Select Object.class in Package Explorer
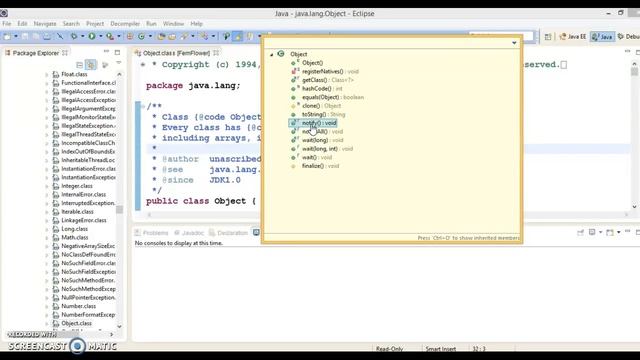640x360 pixels. (x=76, y=323)
